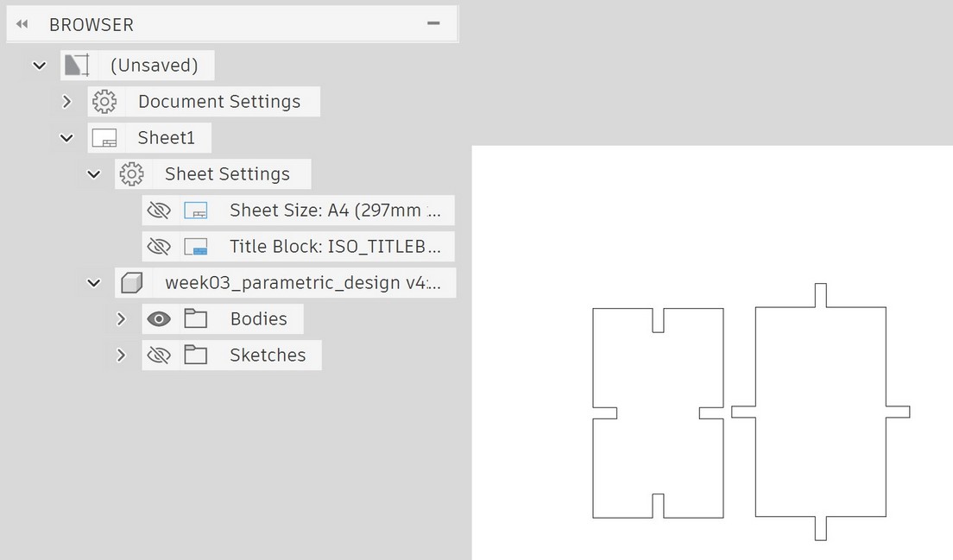This screenshot has width=953, height=560.
Task: Click the Sketches folder icon
Action: tap(196, 356)
